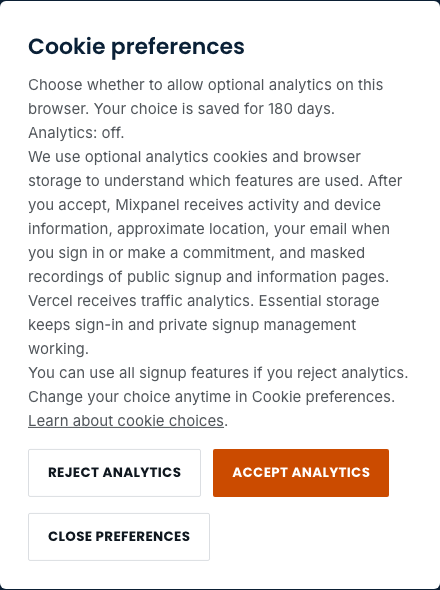Click the Reject Analytics button

114,473
